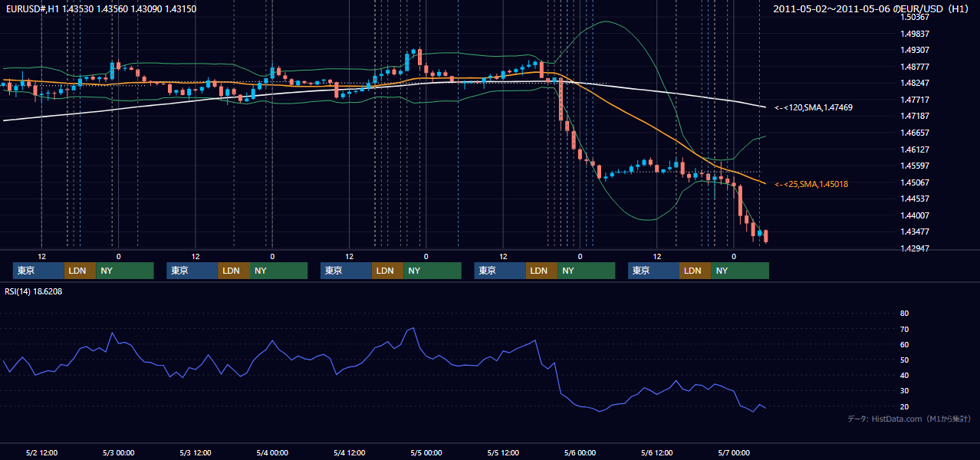Viewport: 980px width, 460px height.
Task: Click the leftmost LDN session block
Action: coord(81,271)
